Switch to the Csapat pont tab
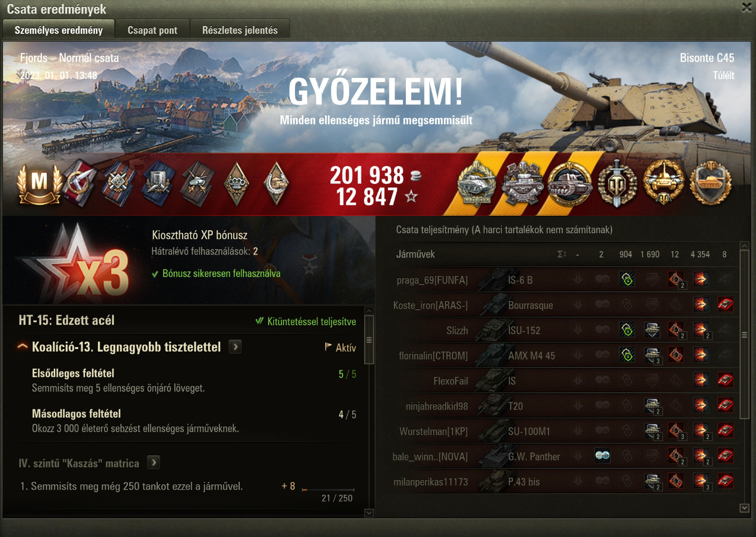756x537 pixels. [152, 30]
